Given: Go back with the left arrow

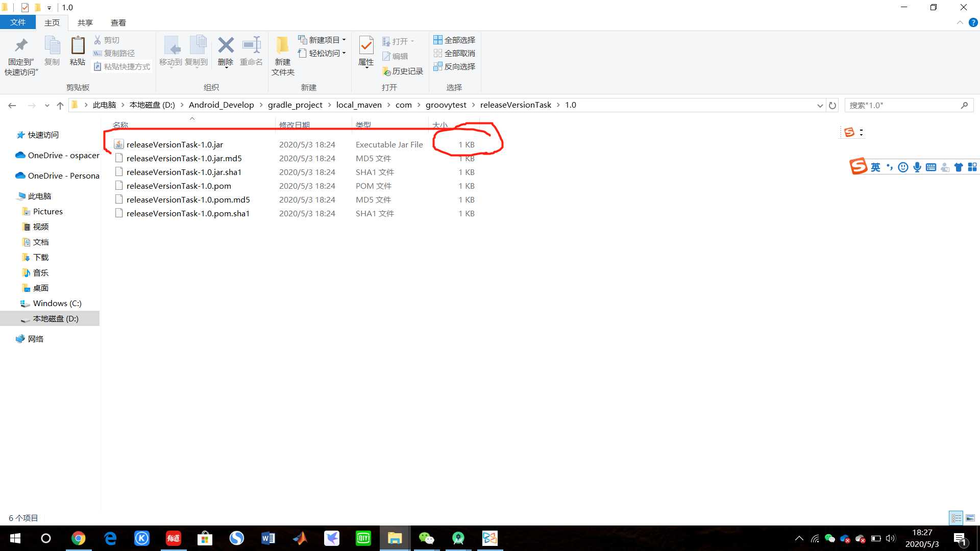Looking at the screenshot, I should pos(12,105).
